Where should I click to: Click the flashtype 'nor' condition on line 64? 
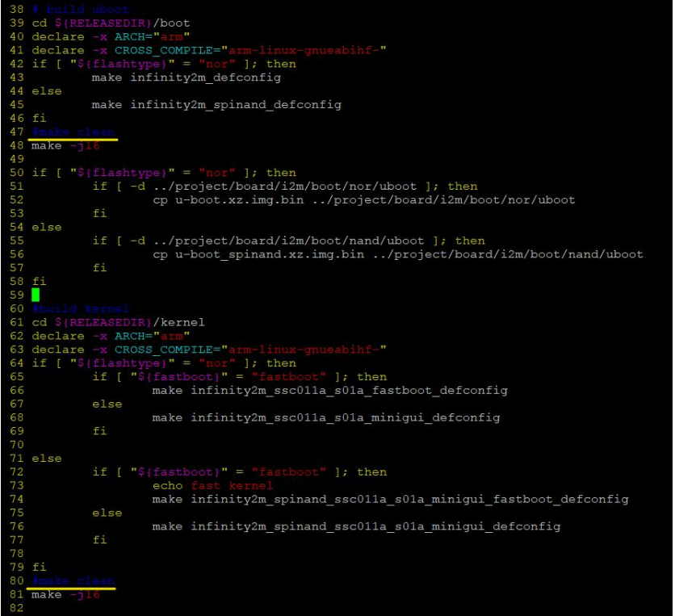(x=164, y=363)
